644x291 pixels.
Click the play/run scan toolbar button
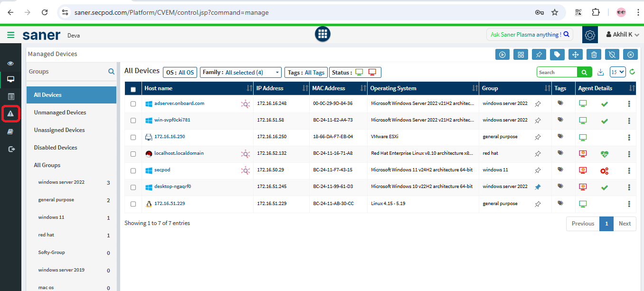(x=502, y=55)
